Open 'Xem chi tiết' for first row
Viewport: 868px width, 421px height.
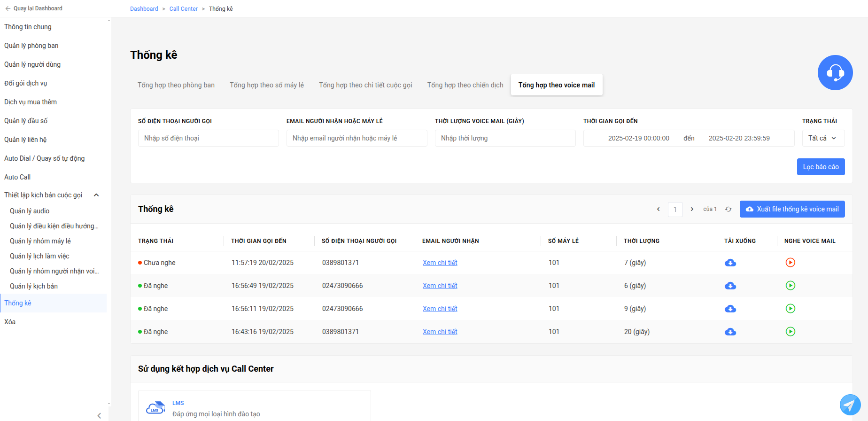(x=440, y=263)
